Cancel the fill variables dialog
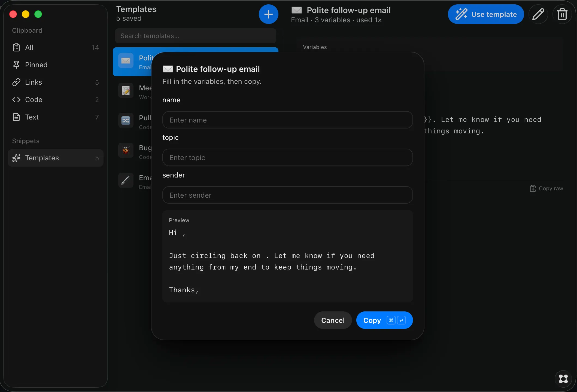The height and width of the screenshot is (392, 577). [333, 320]
